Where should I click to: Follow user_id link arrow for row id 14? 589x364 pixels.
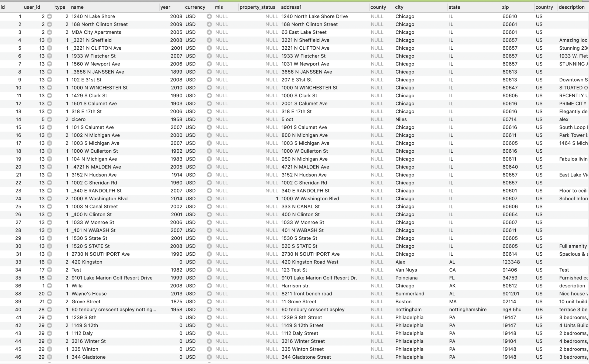pyautogui.click(x=49, y=119)
